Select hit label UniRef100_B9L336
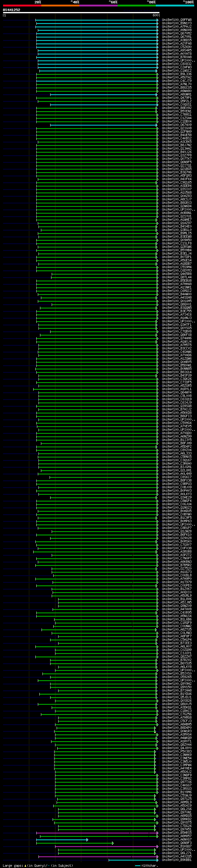The image size is (197, 868). click(177, 74)
